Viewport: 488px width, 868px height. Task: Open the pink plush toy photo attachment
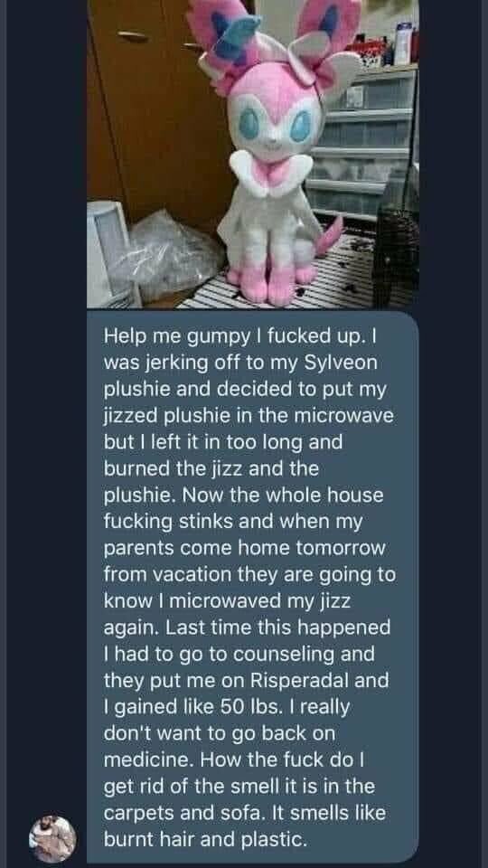(x=253, y=154)
